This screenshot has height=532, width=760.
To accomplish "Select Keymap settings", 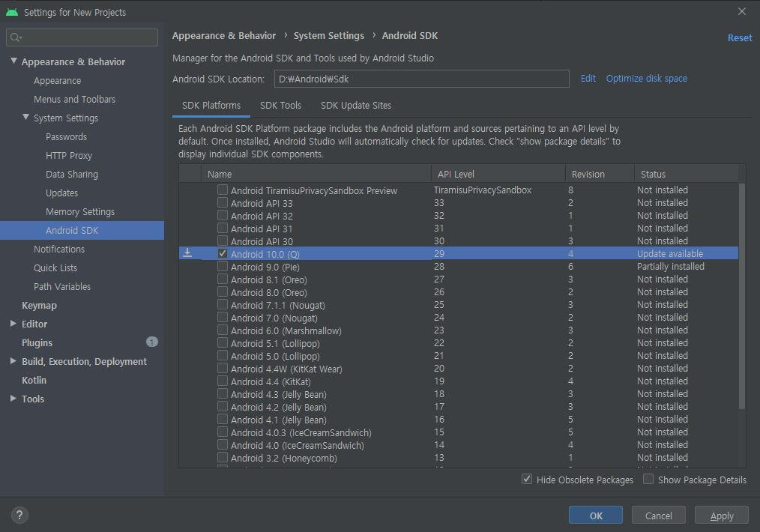I will point(39,305).
